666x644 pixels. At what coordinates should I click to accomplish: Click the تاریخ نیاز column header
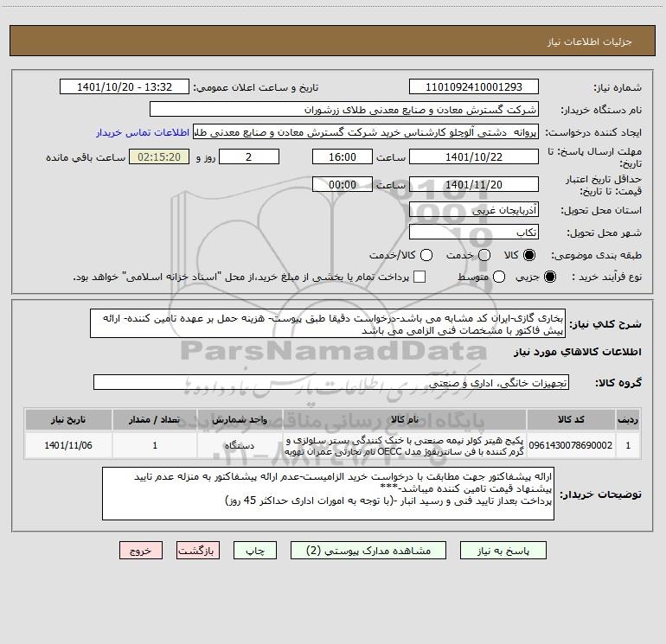[68, 419]
